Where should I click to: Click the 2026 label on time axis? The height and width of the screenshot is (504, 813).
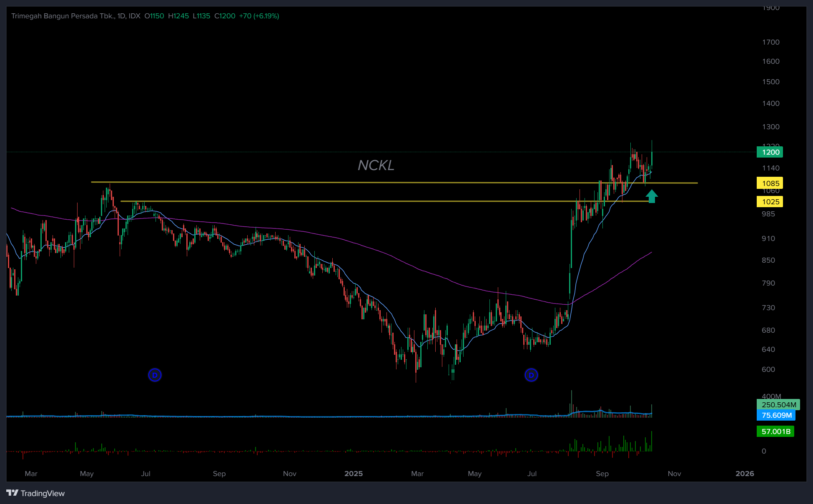(745, 474)
